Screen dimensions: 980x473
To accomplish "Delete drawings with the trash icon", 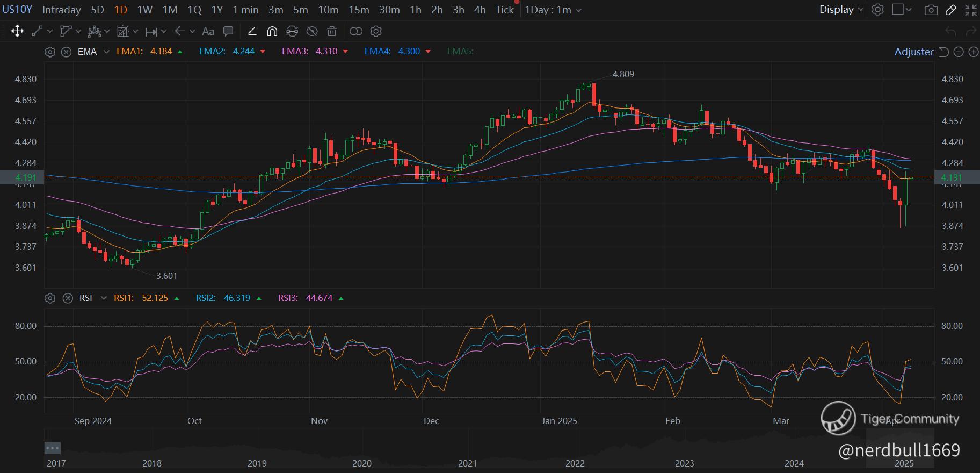I will click(x=332, y=32).
